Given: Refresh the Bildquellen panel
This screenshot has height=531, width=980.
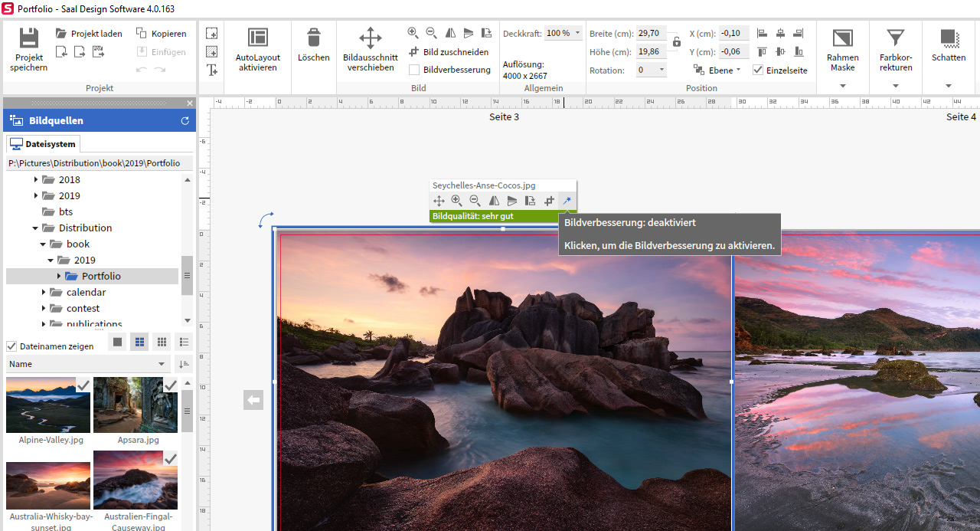Looking at the screenshot, I should click(x=185, y=121).
